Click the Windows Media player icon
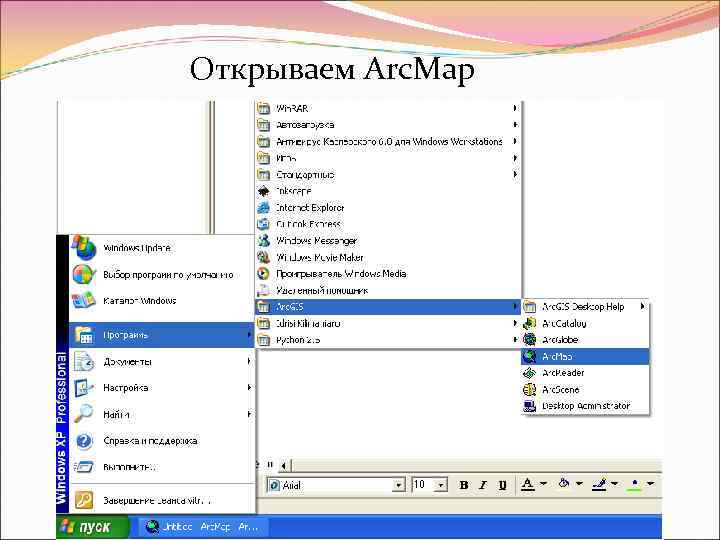The image size is (720, 540). pyautogui.click(x=264, y=274)
